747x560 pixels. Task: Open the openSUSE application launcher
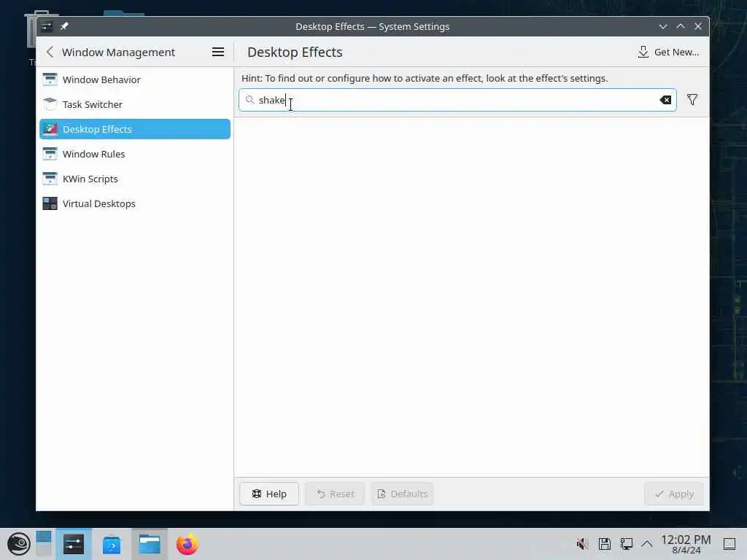pyautogui.click(x=18, y=544)
